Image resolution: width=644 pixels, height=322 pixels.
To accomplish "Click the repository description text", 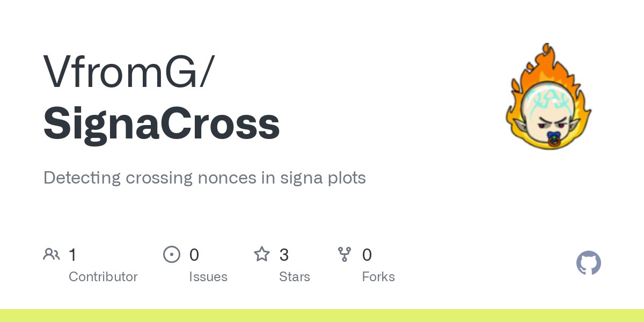I will pos(204,178).
